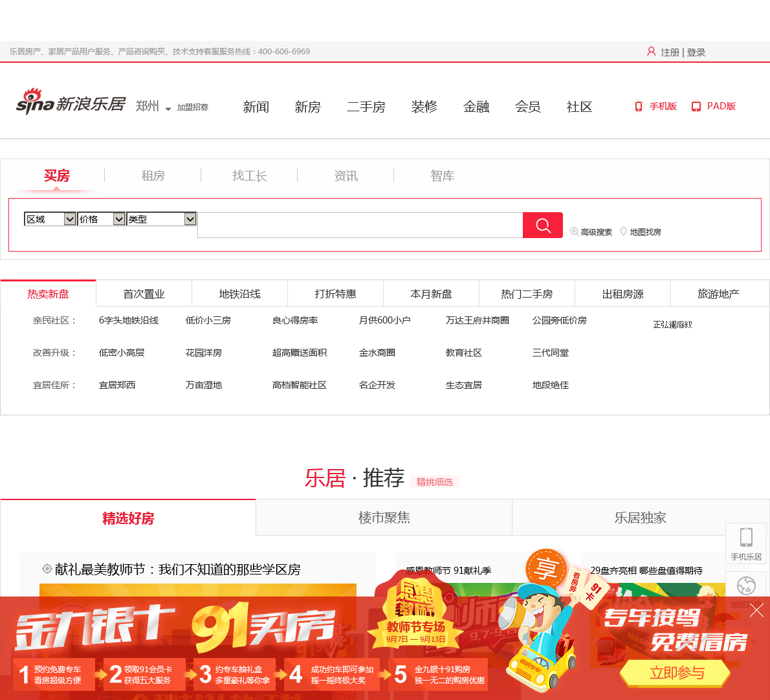Open 正弘澜庭叙 link
Viewport: 770px width, 700px height.
pyautogui.click(x=672, y=325)
